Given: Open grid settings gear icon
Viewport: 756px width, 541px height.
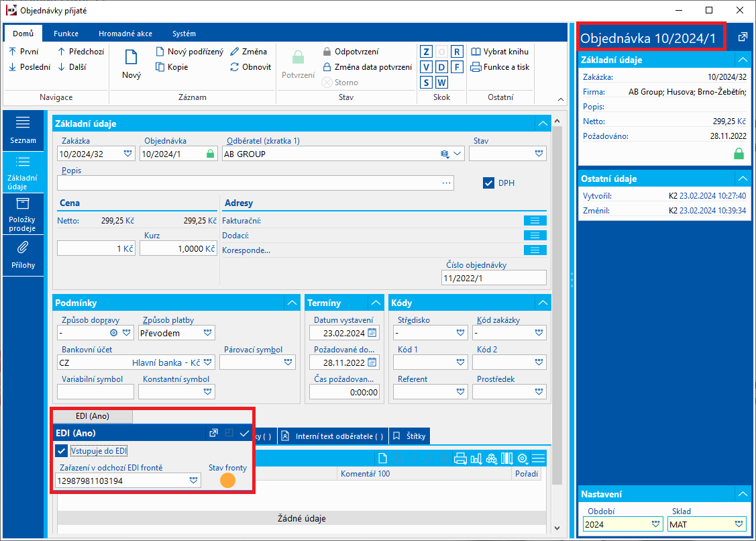Looking at the screenshot, I should [x=522, y=458].
